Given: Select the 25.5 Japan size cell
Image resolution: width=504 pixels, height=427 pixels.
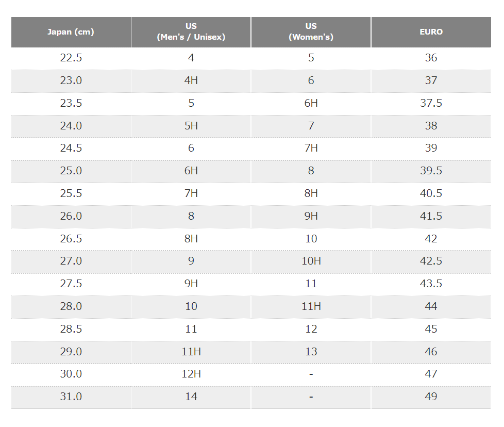Looking at the screenshot, I should (x=71, y=194).
